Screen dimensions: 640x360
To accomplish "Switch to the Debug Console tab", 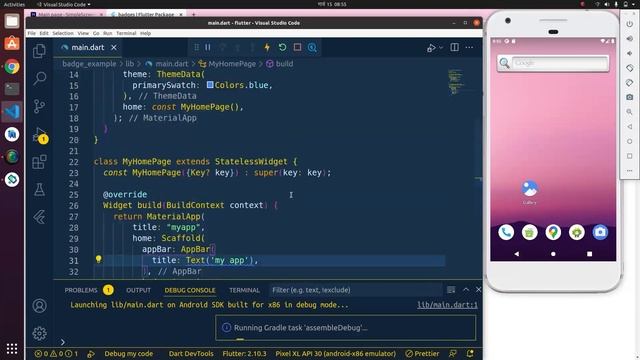I will pyautogui.click(x=190, y=290).
